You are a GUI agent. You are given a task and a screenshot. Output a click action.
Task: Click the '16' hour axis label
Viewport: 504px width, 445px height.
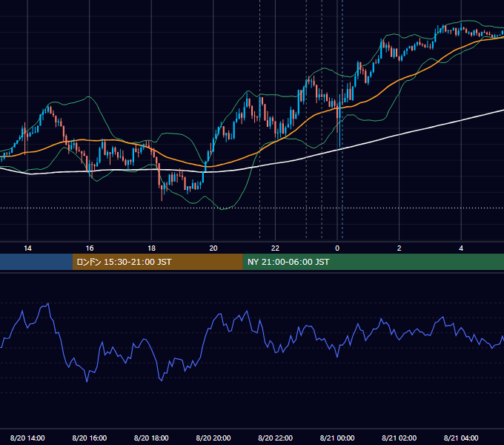tap(90, 248)
